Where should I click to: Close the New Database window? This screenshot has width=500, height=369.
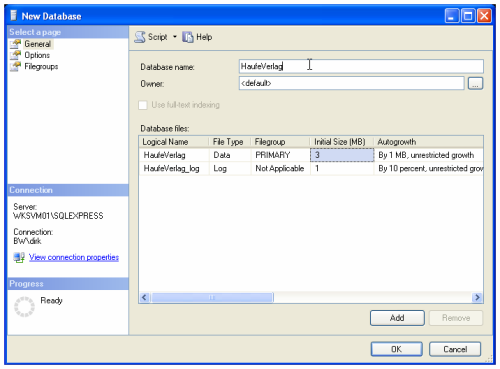click(484, 16)
